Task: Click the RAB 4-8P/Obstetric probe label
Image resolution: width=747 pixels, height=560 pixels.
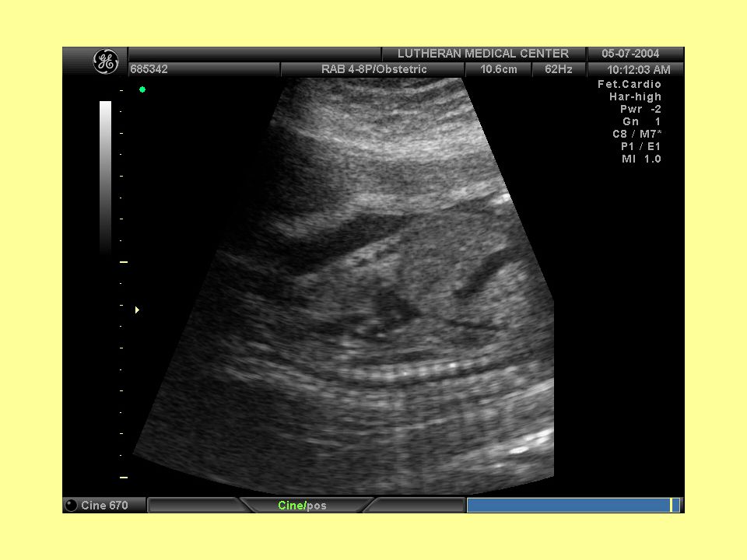Action: [x=374, y=69]
